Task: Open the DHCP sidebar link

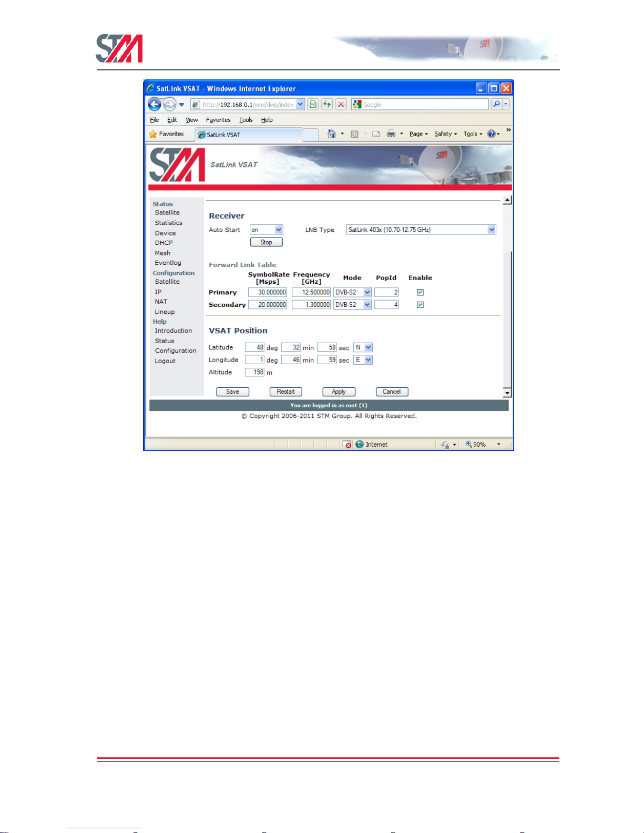Action: (x=163, y=243)
